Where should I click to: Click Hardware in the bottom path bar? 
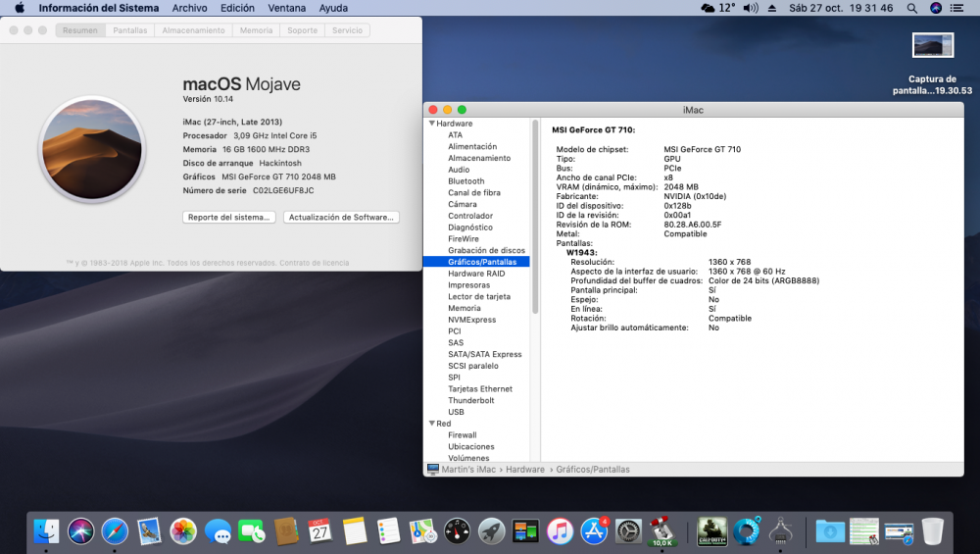pos(525,470)
